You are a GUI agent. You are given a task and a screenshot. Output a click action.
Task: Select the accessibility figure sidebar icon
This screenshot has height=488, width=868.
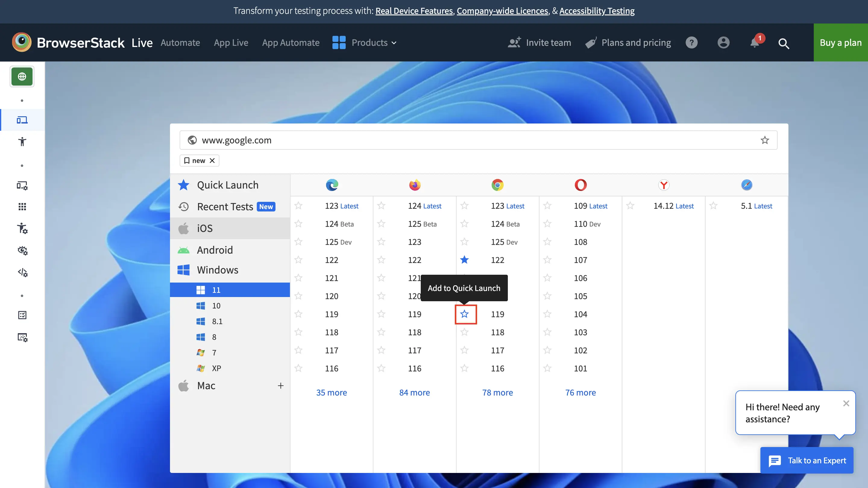(22, 142)
